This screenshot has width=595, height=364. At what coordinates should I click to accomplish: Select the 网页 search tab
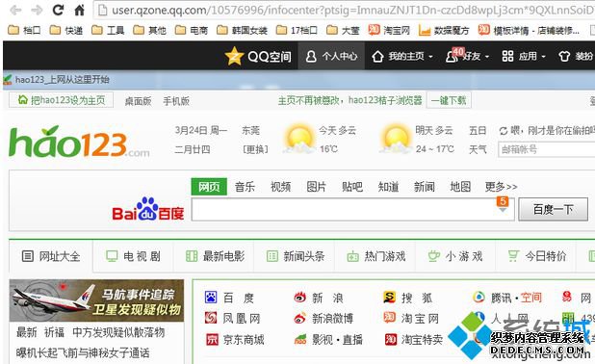(209, 187)
